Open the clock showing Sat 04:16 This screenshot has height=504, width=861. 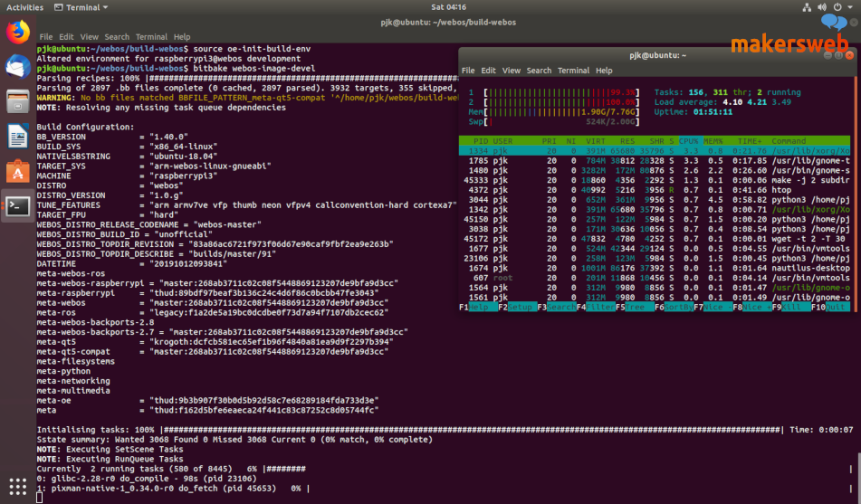[448, 7]
